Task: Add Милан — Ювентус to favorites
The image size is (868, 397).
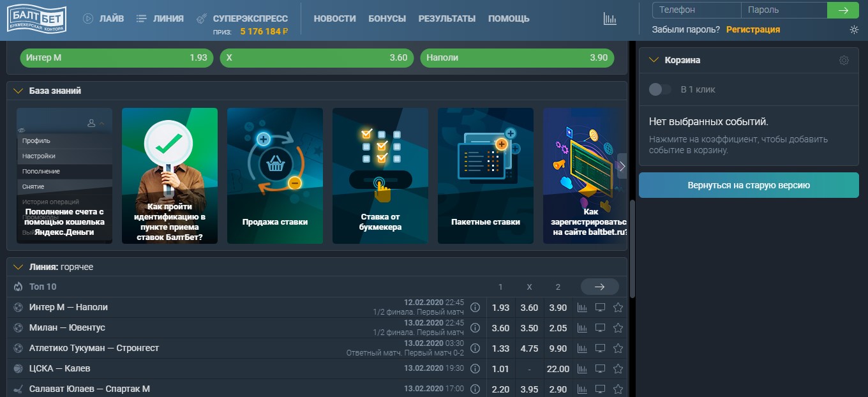Action: coord(618,328)
